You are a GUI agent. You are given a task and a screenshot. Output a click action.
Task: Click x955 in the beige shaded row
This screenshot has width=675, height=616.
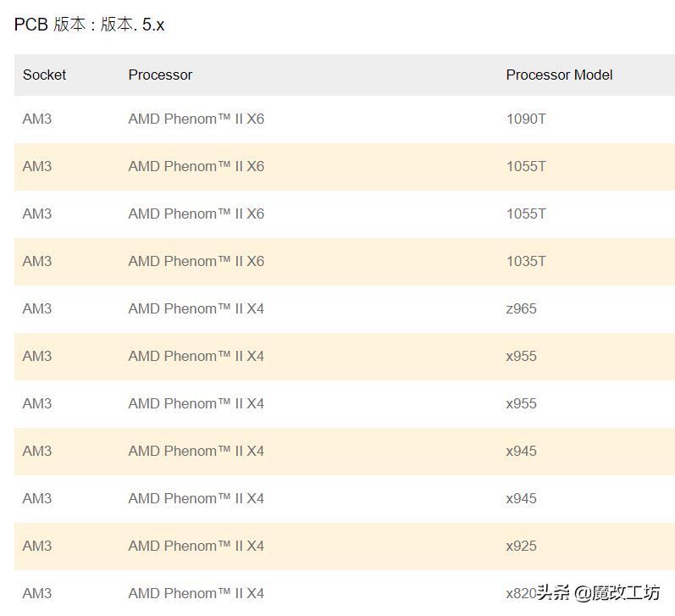pos(522,356)
